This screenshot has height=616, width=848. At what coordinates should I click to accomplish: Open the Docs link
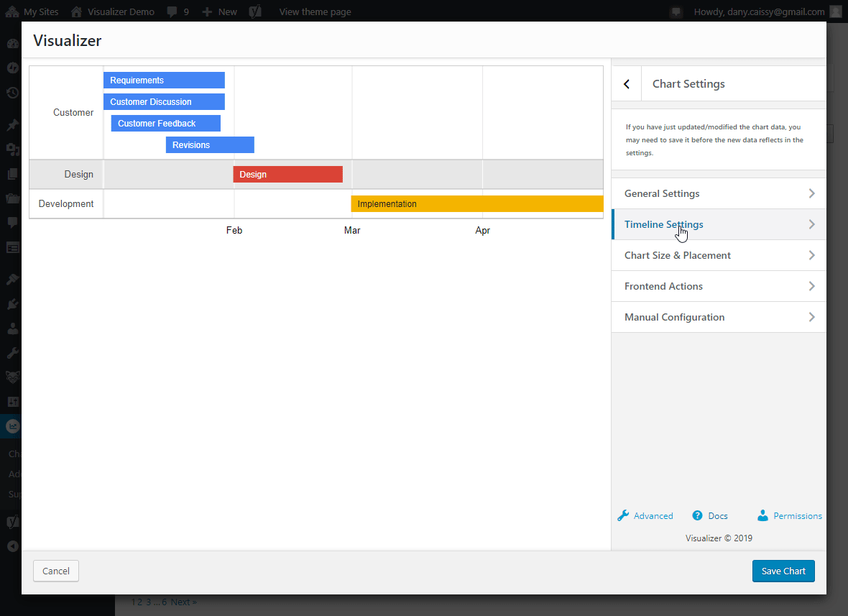point(718,516)
